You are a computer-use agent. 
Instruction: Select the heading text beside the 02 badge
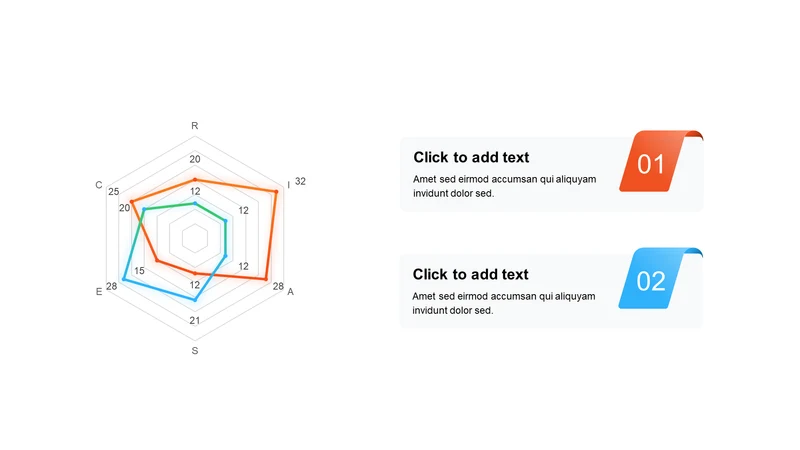(x=471, y=274)
